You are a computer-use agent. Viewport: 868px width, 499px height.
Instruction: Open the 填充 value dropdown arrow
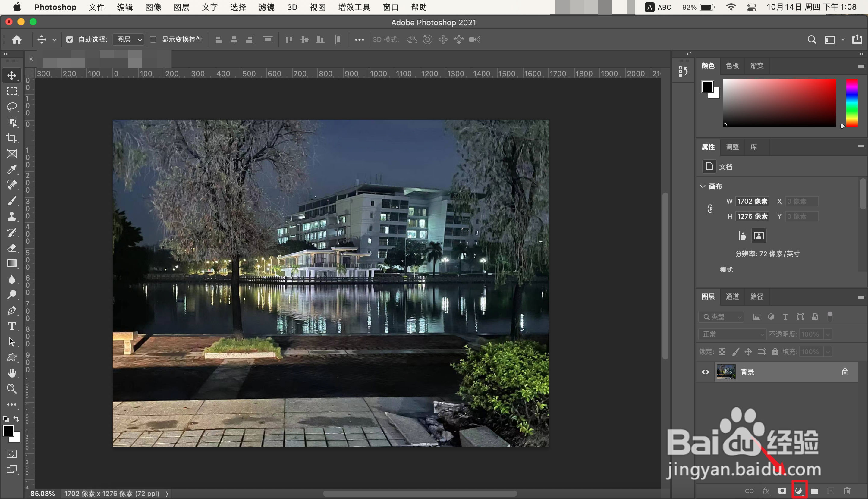point(828,352)
